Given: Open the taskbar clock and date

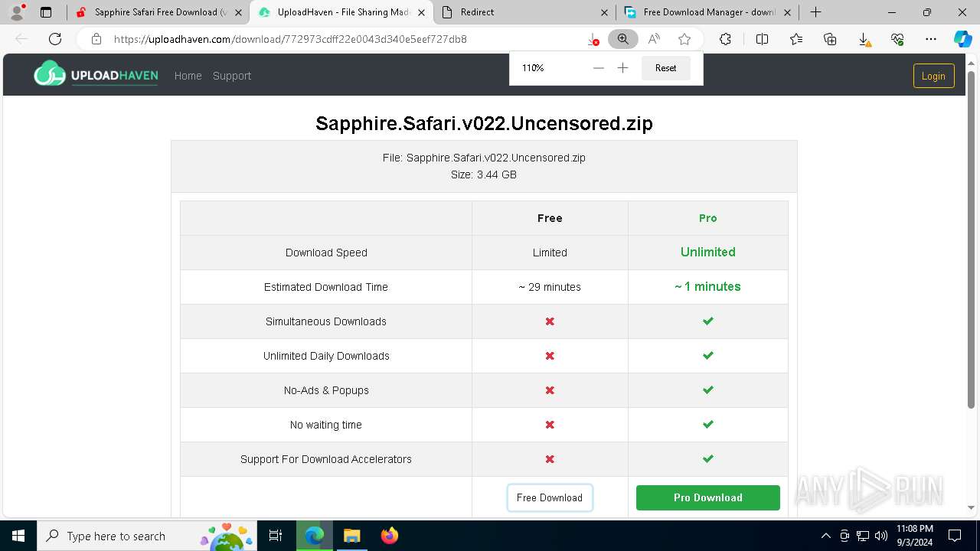Looking at the screenshot, I should (914, 536).
